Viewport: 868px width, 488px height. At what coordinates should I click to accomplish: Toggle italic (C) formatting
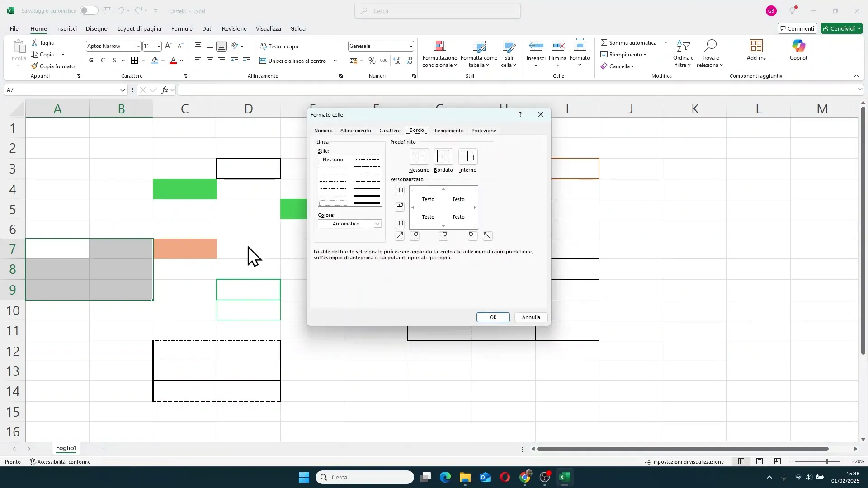coord(103,61)
